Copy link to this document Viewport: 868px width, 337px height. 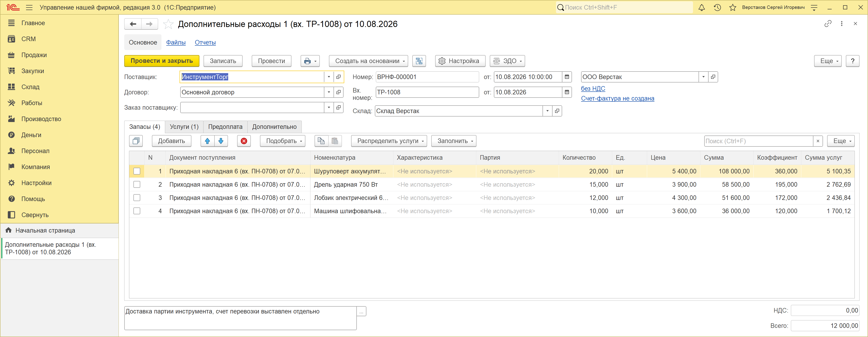[x=828, y=24]
